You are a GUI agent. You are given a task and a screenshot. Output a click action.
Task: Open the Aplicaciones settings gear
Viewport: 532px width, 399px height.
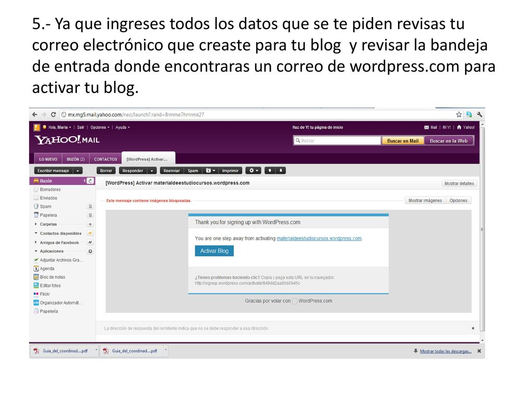90,251
